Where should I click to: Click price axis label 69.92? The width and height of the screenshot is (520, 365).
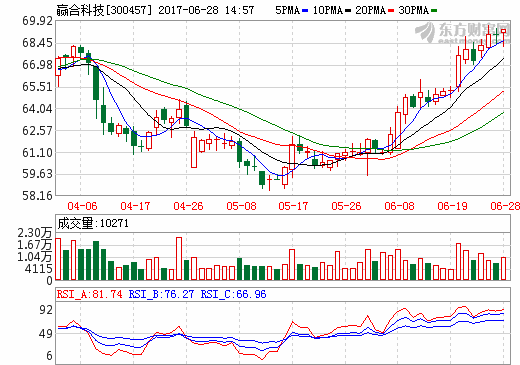[x=38, y=21]
